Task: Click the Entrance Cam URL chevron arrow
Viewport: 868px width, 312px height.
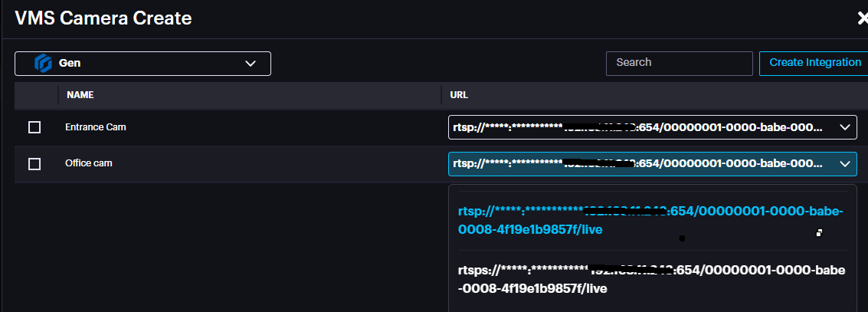Action: [845, 127]
